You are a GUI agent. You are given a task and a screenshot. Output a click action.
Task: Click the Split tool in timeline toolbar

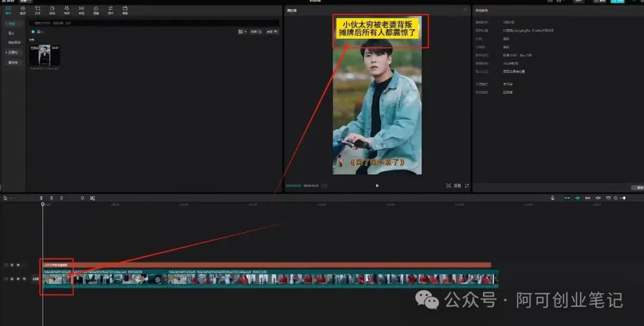[41, 198]
